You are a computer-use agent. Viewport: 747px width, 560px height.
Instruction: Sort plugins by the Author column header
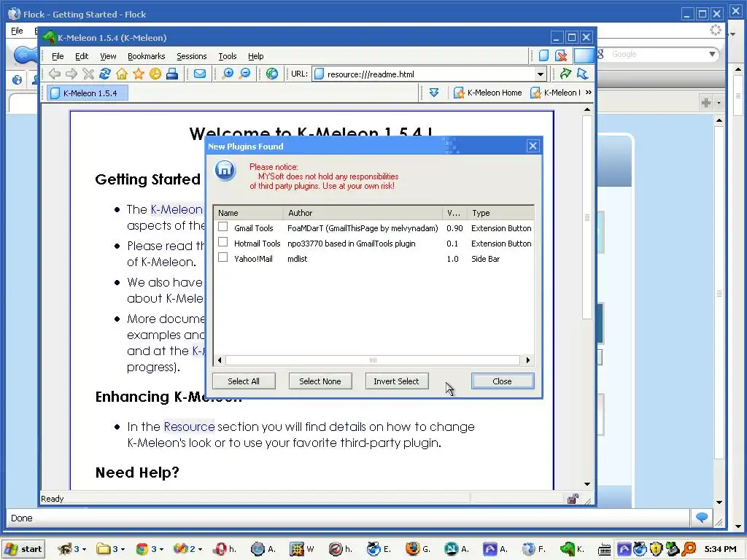tap(363, 213)
